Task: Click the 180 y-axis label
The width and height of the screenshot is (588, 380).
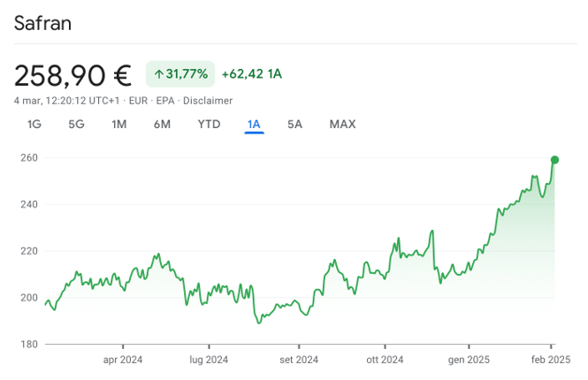Action: [x=29, y=345]
